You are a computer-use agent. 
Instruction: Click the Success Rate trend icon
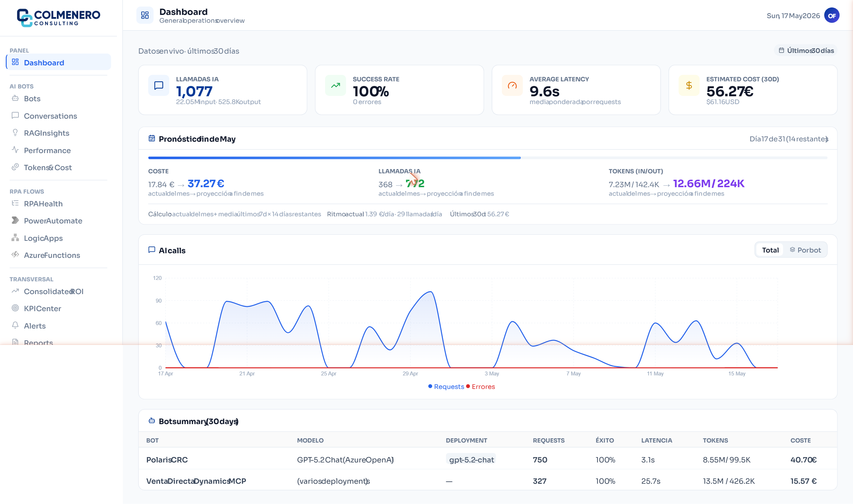point(335,85)
